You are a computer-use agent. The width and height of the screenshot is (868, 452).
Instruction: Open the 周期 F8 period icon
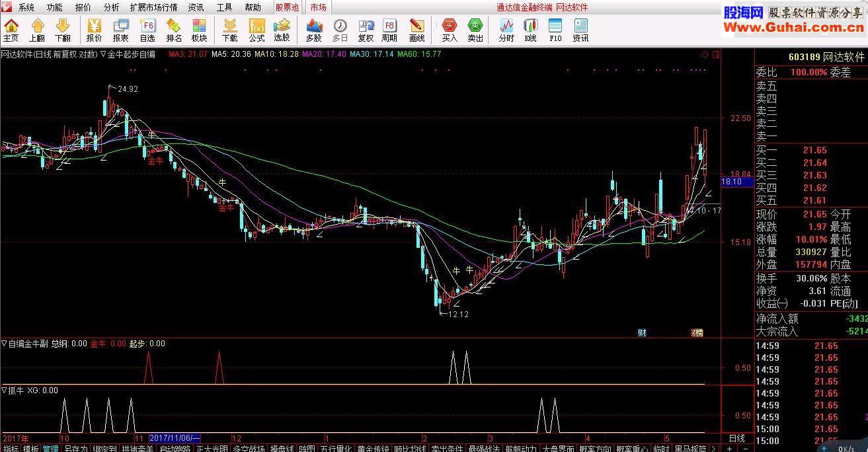(x=390, y=30)
